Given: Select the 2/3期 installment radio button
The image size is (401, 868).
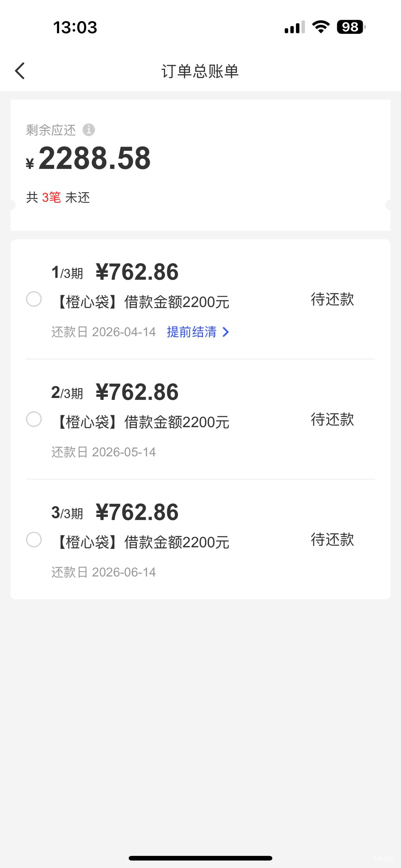Looking at the screenshot, I should [x=34, y=420].
